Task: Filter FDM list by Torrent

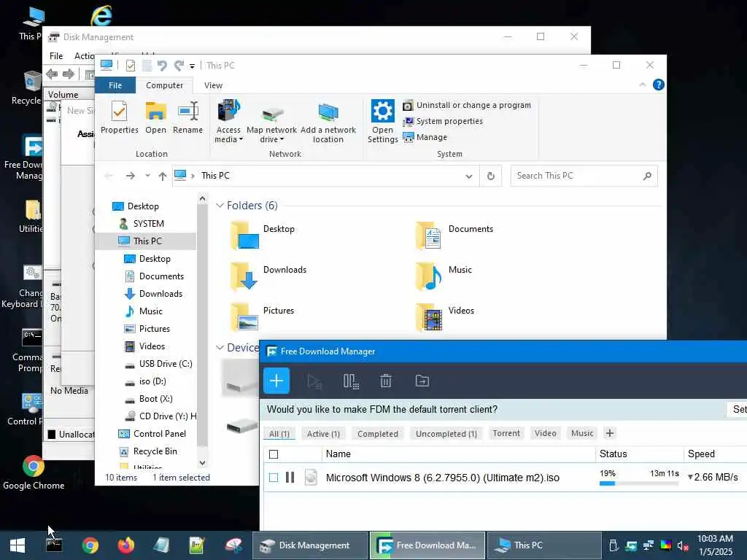Action: tap(506, 433)
